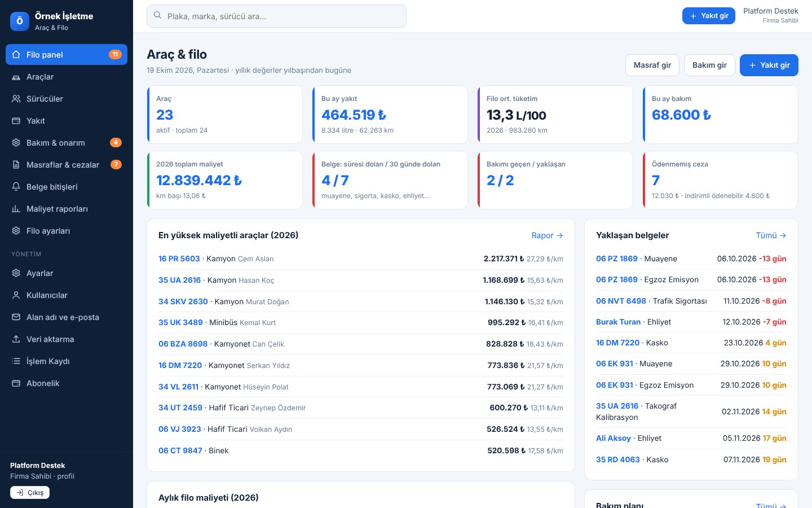Click the Bakım gir button

709,65
